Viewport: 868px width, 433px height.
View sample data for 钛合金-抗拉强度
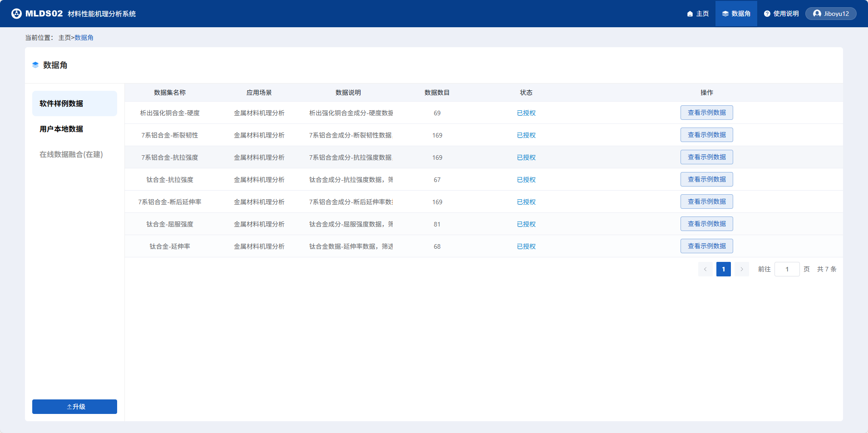706,179
